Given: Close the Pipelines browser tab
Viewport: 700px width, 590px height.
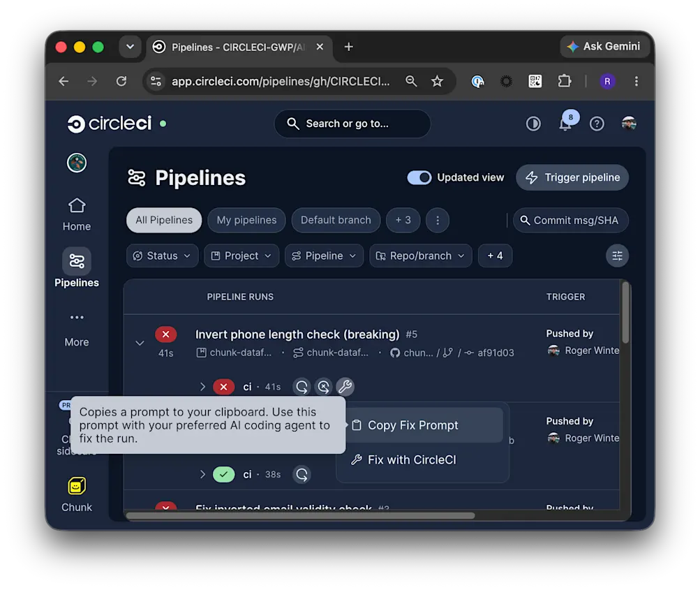Looking at the screenshot, I should click(320, 47).
